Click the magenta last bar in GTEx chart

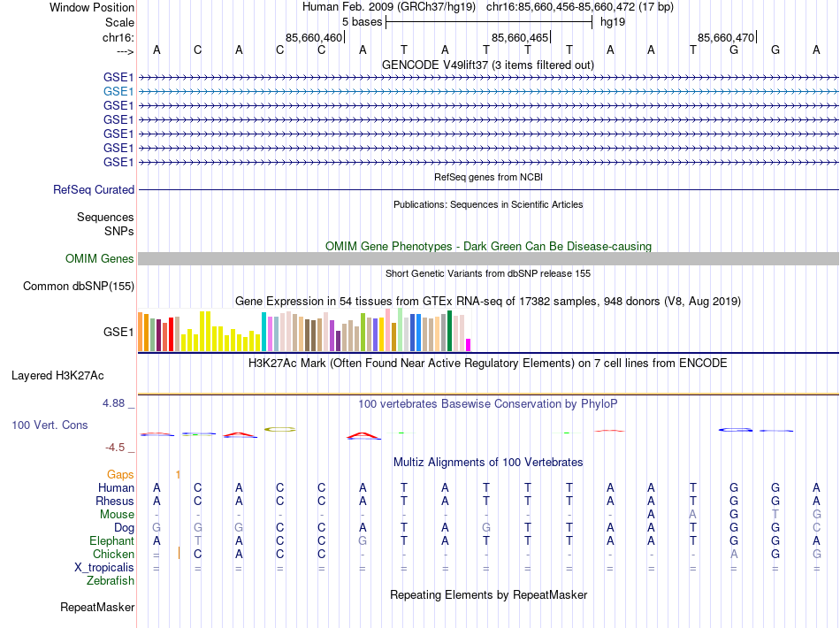[x=469, y=345]
